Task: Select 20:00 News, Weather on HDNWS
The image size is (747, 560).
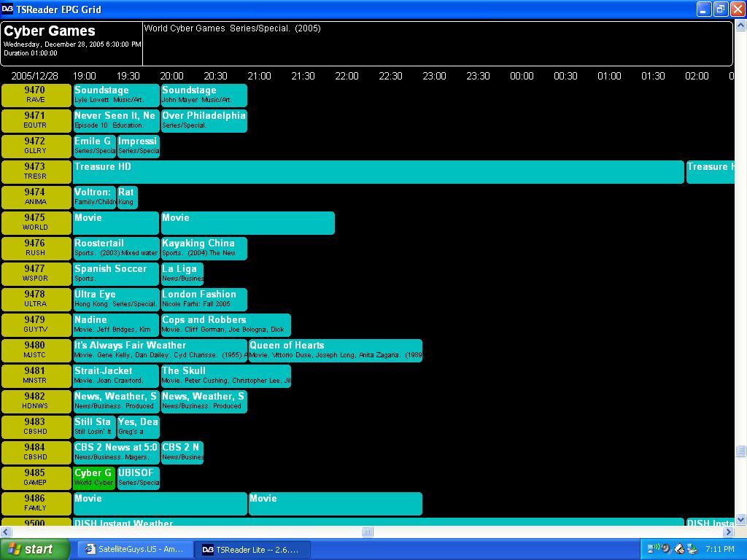Action: [204, 401]
